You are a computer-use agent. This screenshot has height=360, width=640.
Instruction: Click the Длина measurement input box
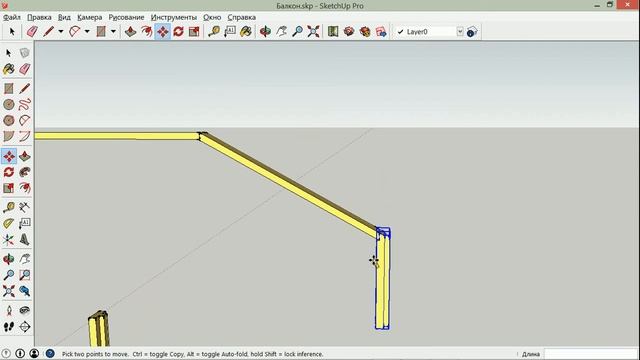click(591, 354)
